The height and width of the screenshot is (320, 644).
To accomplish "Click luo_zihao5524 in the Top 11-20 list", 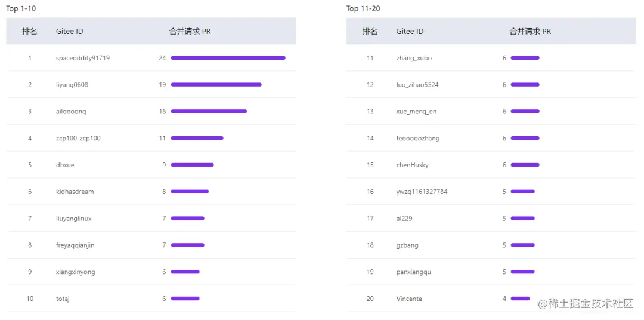I will click(x=417, y=85).
